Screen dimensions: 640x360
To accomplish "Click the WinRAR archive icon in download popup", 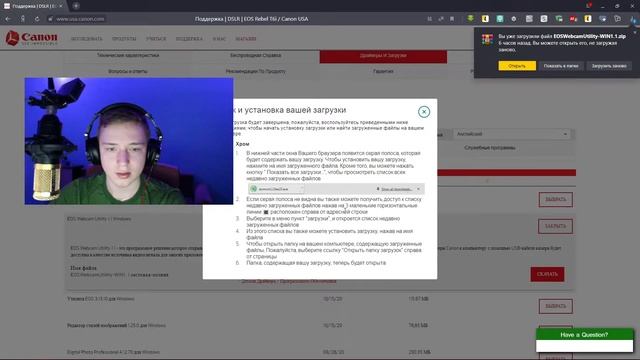I will point(487,40).
